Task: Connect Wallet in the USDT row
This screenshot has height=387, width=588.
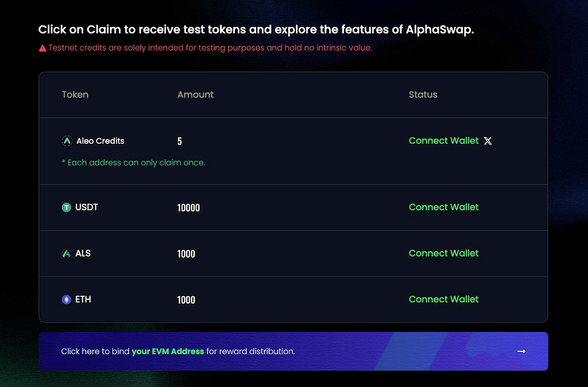Action: tap(444, 207)
